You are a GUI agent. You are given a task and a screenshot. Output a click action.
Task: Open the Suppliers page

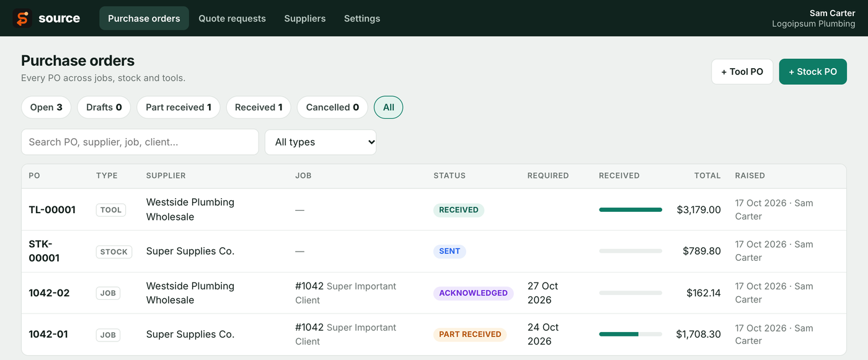pos(304,19)
